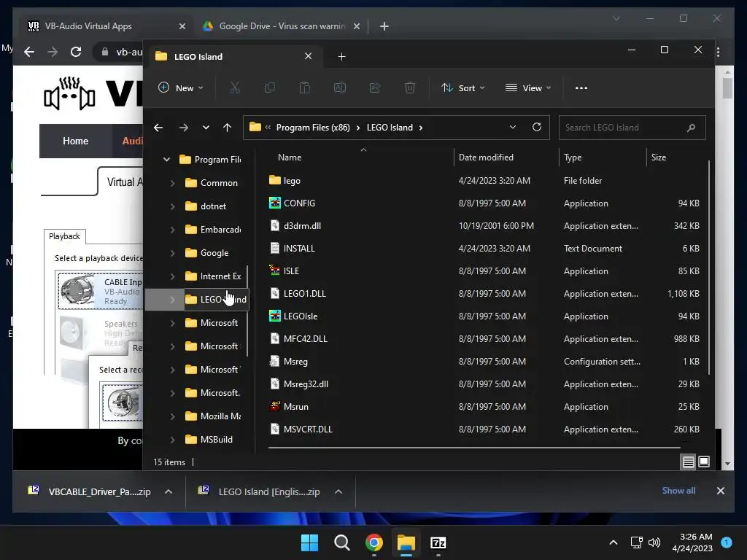Open the Sort options dropdown

[x=463, y=88]
